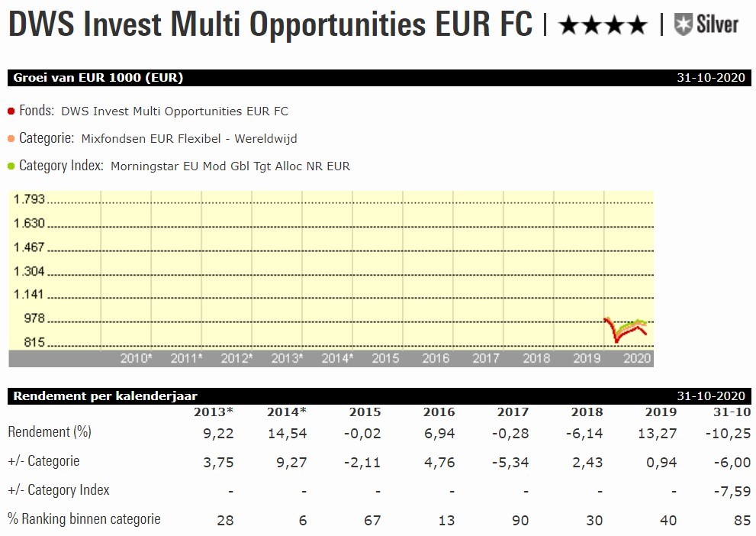Click the four-star rating icon
This screenshot has height=536, width=756.
tap(603, 26)
